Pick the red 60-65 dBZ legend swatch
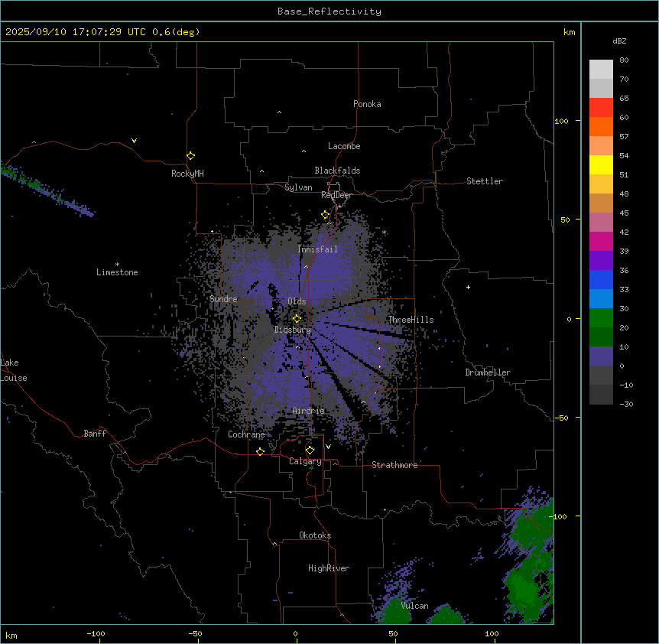659x644 pixels. (601, 107)
